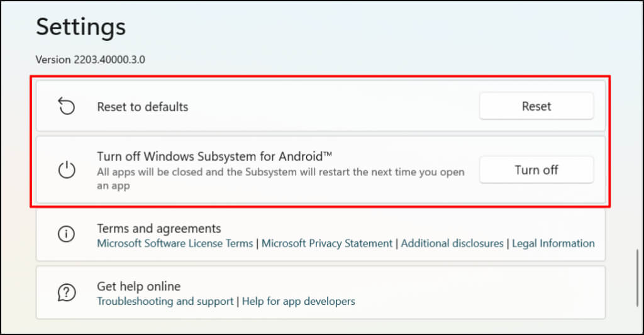
Task: View the Additional disclosures link
Action: pos(452,243)
